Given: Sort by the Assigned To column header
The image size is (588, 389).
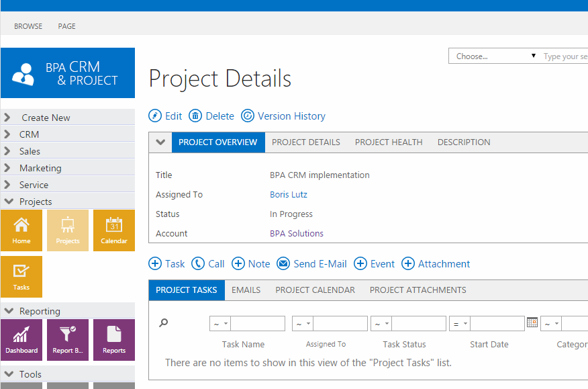Looking at the screenshot, I should tap(326, 344).
